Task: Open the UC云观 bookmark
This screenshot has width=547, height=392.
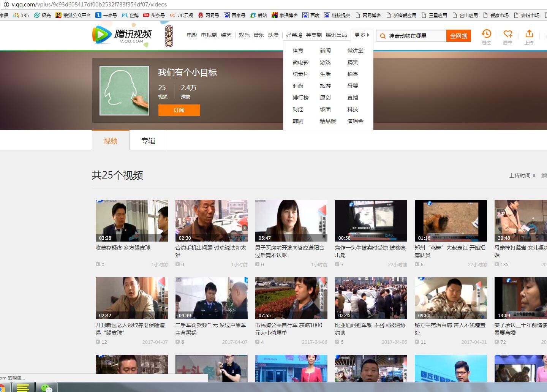Action: point(181,15)
